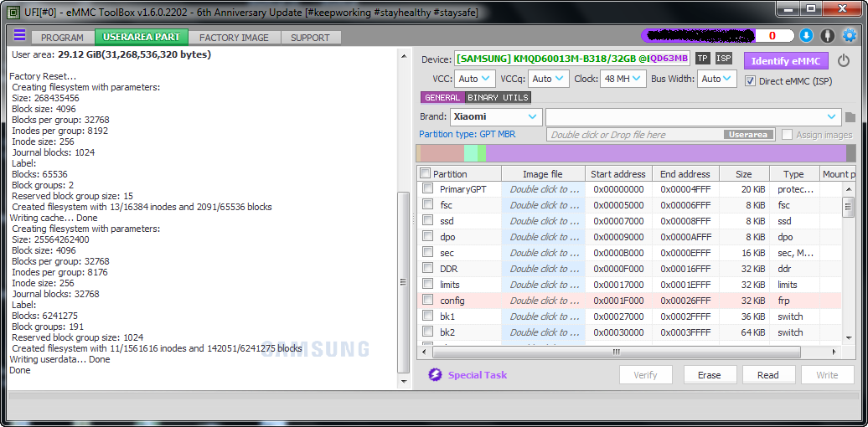The height and width of the screenshot is (427, 868).
Task: Click the Erase button
Action: tap(710, 375)
